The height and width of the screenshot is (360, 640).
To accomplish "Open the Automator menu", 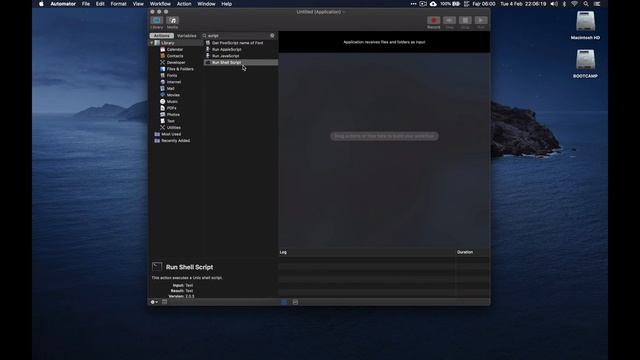I will coord(63,4).
